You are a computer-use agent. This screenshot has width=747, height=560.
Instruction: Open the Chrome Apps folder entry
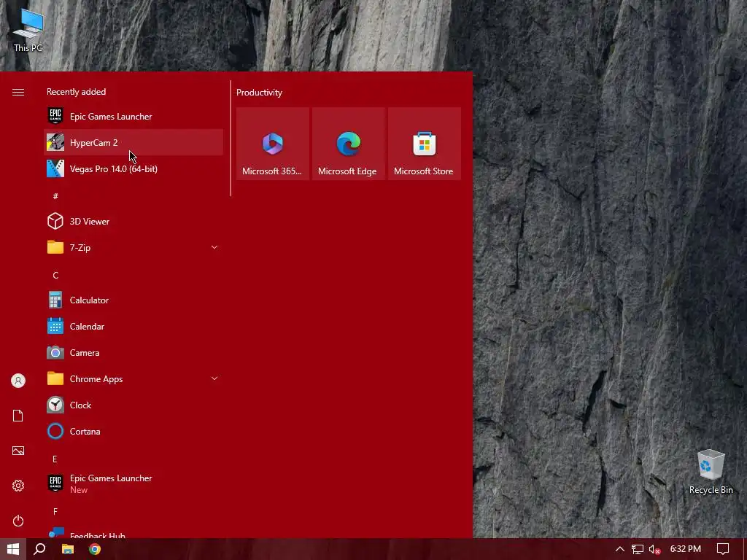point(133,378)
